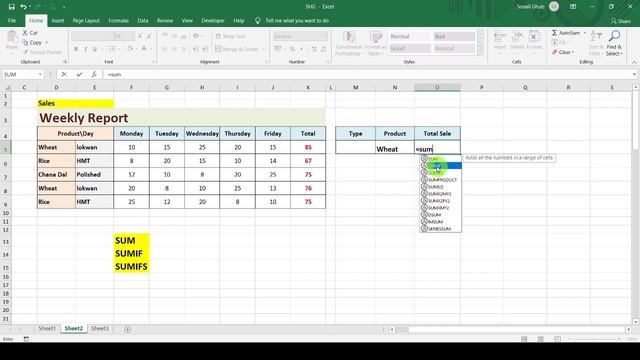Viewport: 640px width, 360px height.
Task: Add a new sheet with plus icon
Action: click(127, 329)
